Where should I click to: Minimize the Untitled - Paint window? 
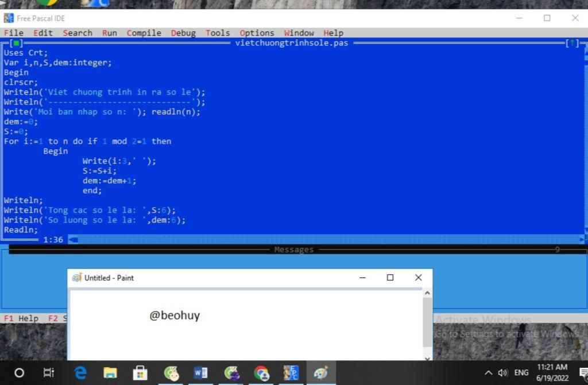(x=362, y=278)
